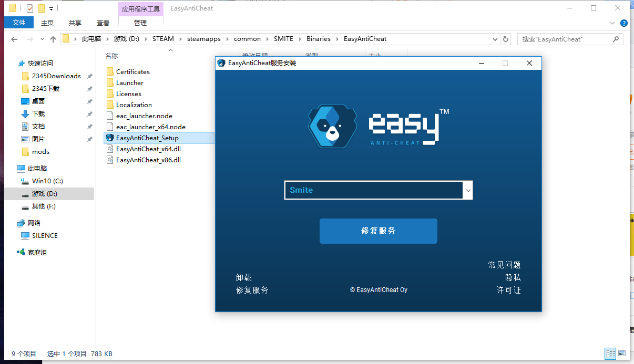
Task: Click the EasyAntiCheat installer title bar icon
Action: click(x=221, y=63)
